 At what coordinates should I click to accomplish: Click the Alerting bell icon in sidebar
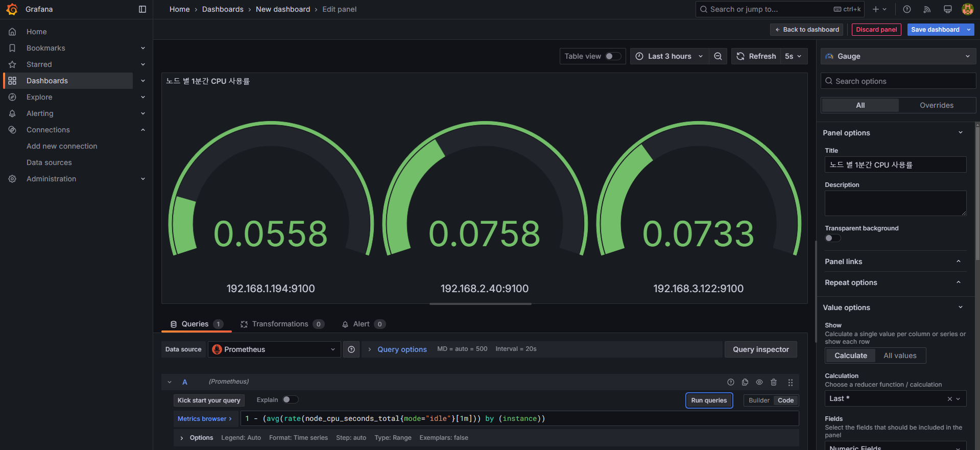tap(12, 113)
